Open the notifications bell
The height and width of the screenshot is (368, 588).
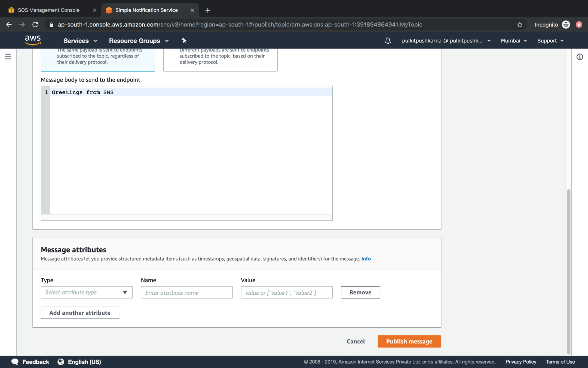coord(388,41)
